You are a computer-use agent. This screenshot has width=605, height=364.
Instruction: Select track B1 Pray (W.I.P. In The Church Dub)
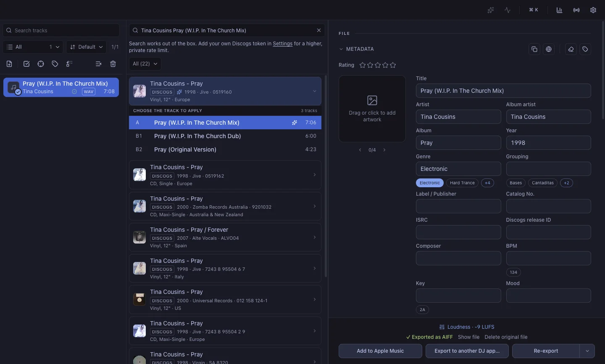click(225, 136)
